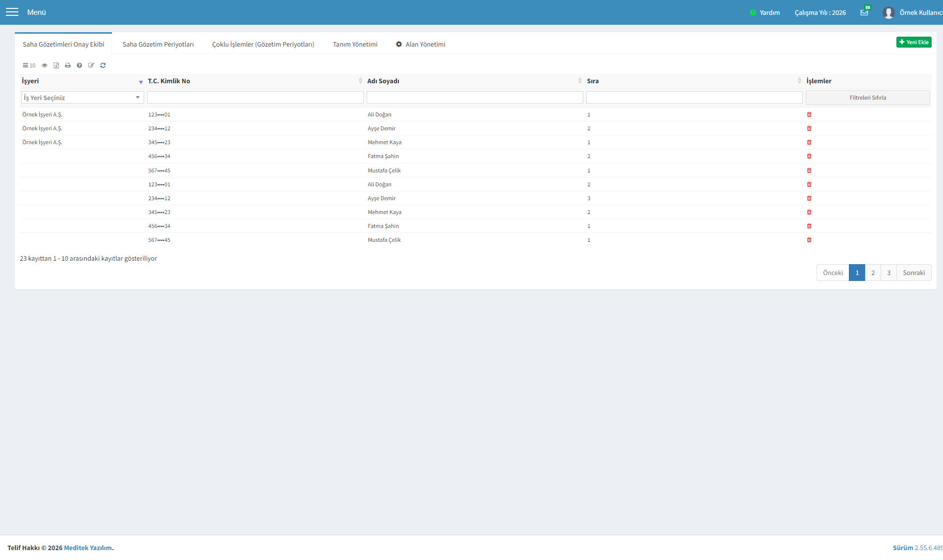
Task: Open the Alan Yönetimi tab
Action: pyautogui.click(x=420, y=44)
